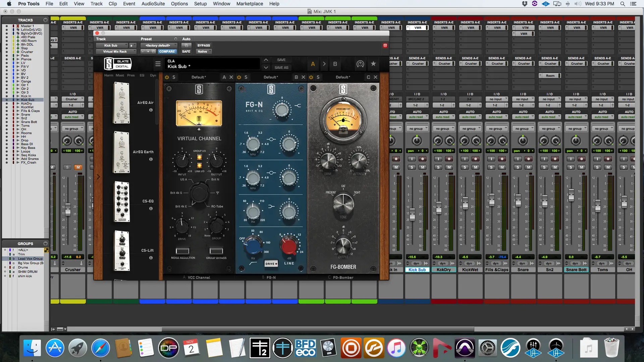Viewport: 644px width, 362px height.
Task: Mute the Kick Sub mixer channel
Action: tap(423, 167)
